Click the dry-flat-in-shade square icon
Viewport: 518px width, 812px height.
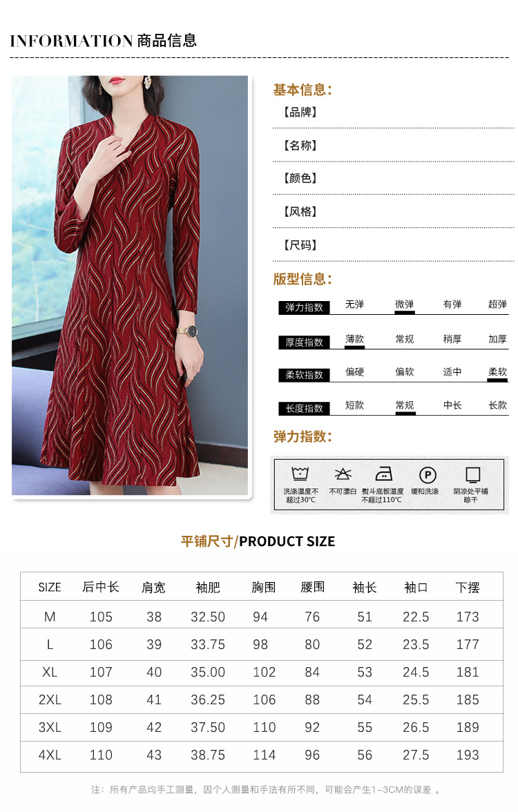(x=472, y=474)
